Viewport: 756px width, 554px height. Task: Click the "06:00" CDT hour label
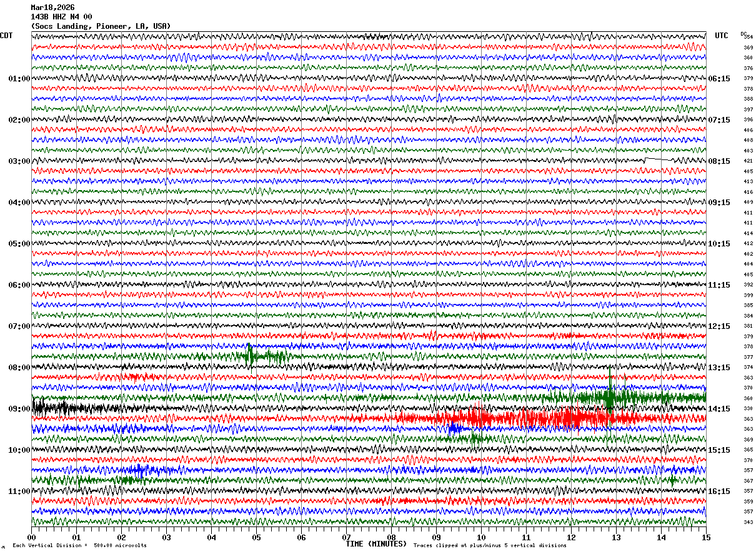click(x=19, y=285)
